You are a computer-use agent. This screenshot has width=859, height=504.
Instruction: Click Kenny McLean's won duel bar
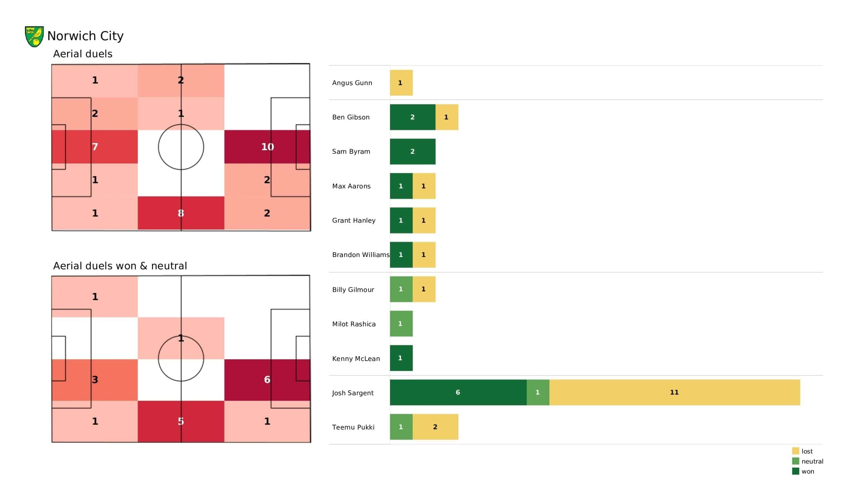401,358
